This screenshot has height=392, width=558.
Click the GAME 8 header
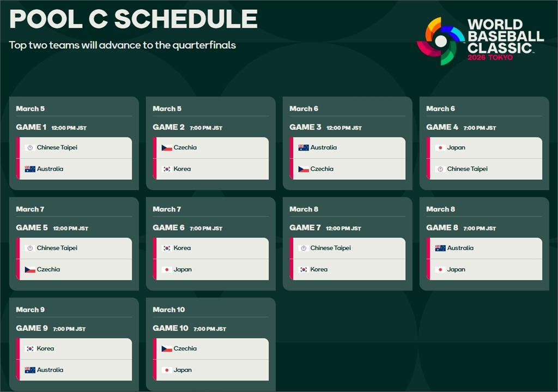point(442,227)
